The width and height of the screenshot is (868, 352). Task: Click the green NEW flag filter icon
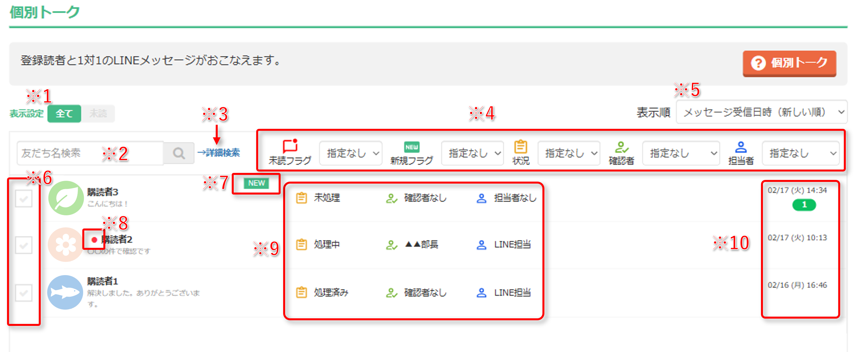point(412,147)
